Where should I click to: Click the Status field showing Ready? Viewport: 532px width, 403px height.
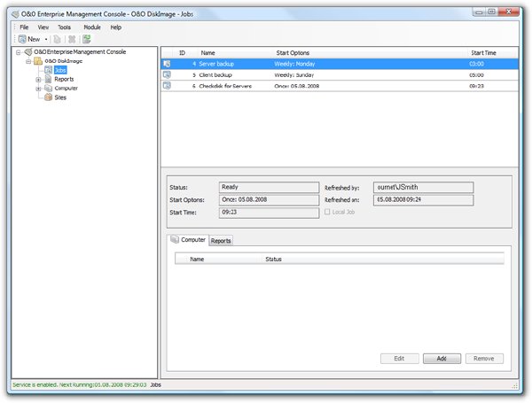tap(269, 187)
